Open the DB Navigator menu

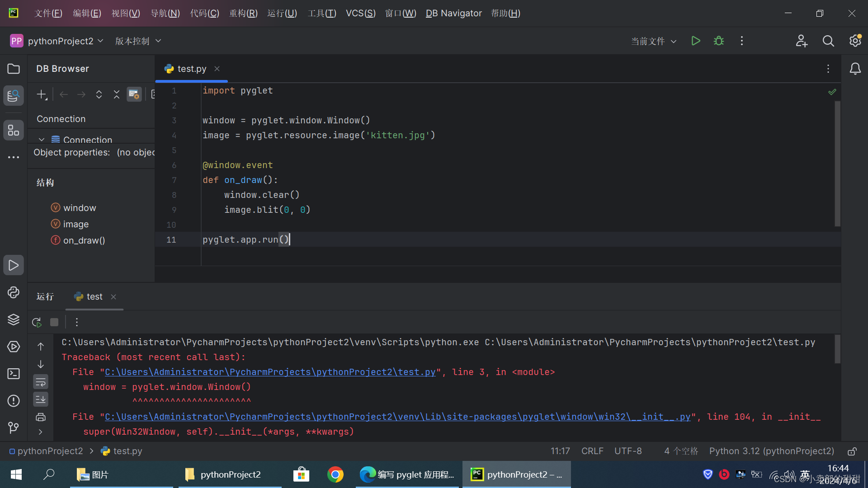click(453, 13)
